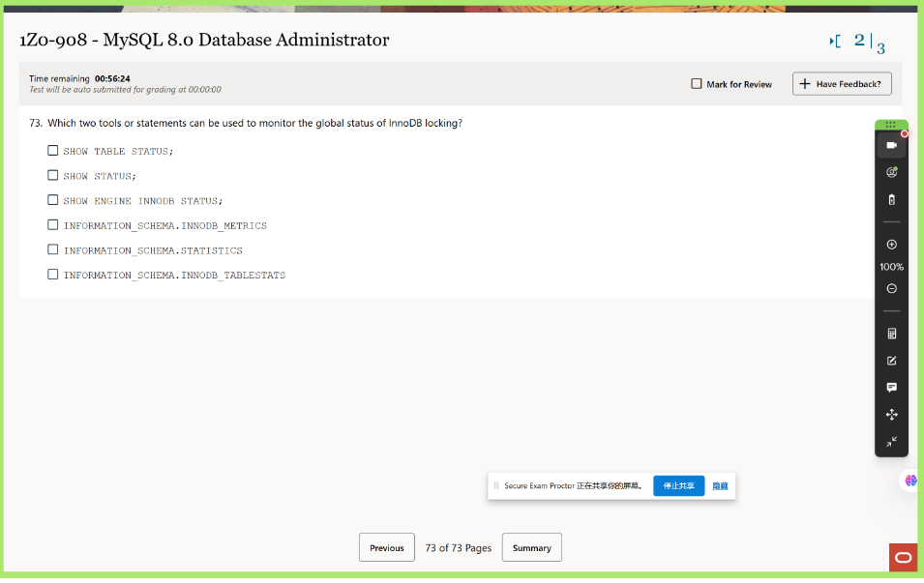Click the auto submitted for grading note
Viewport: 924px width, 583px height.
click(125, 90)
